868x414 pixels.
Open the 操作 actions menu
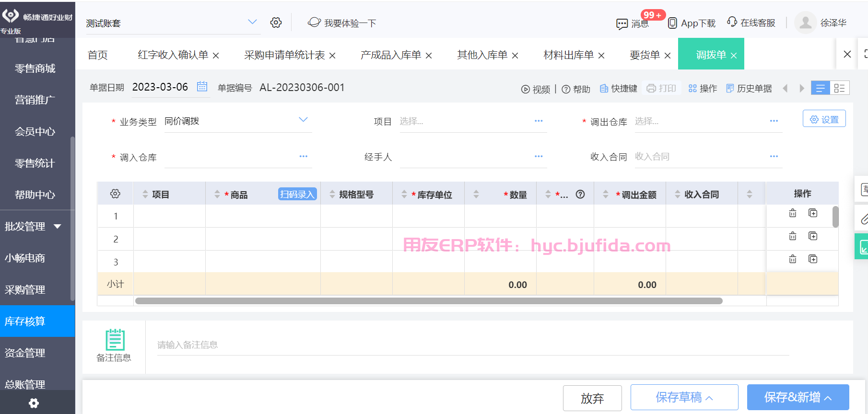click(703, 89)
